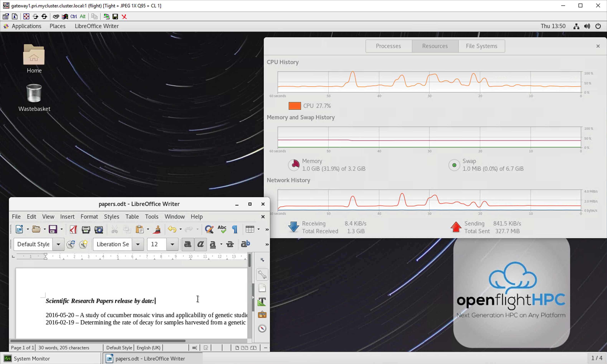Click the horizontal scrollbar below the document
The image size is (607, 364).
coord(98,341)
